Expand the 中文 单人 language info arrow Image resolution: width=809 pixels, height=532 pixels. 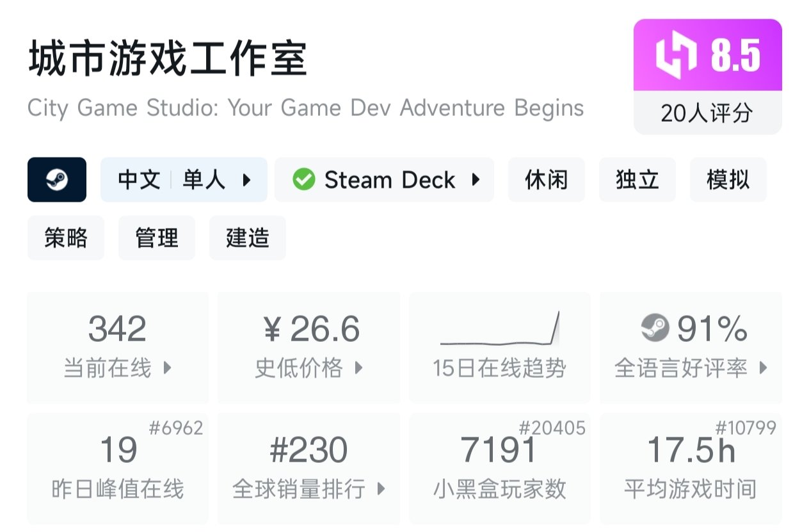246,180
